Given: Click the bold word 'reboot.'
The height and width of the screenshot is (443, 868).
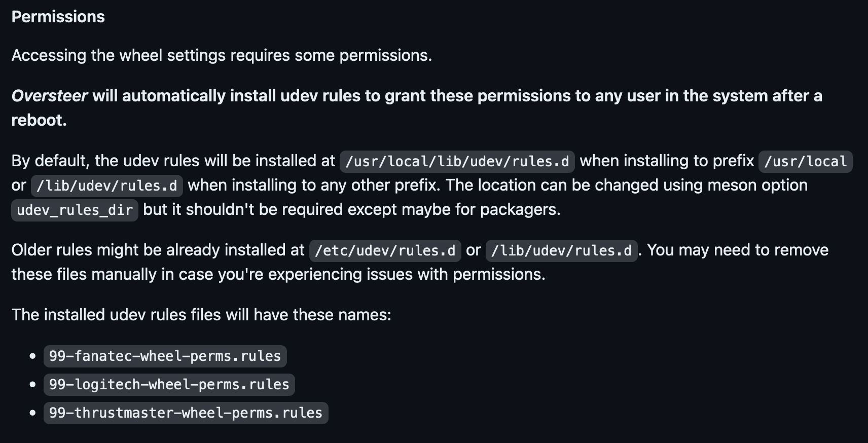Looking at the screenshot, I should [x=39, y=120].
